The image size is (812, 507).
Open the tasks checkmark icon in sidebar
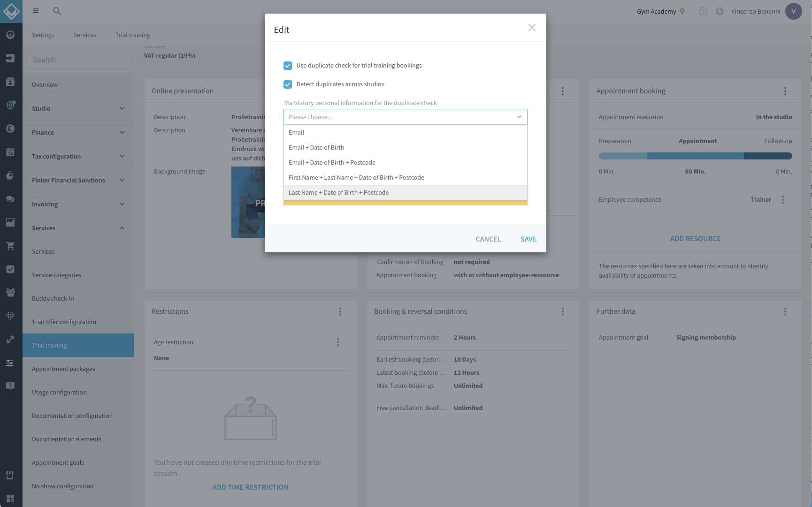point(10,269)
